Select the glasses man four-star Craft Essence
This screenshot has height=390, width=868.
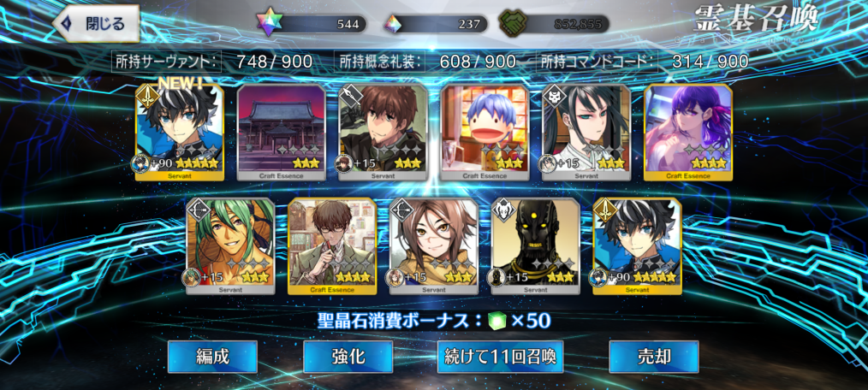point(332,245)
